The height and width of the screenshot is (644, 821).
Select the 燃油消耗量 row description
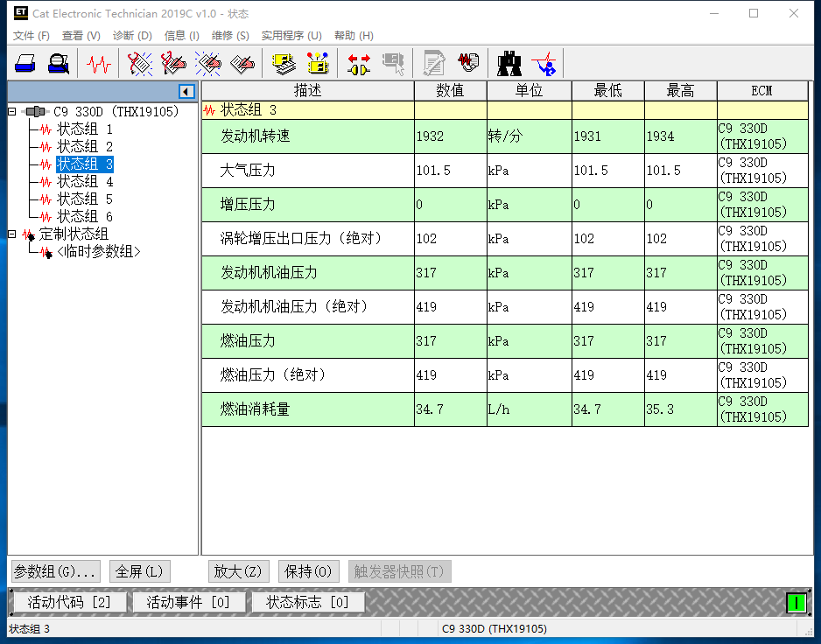click(308, 409)
